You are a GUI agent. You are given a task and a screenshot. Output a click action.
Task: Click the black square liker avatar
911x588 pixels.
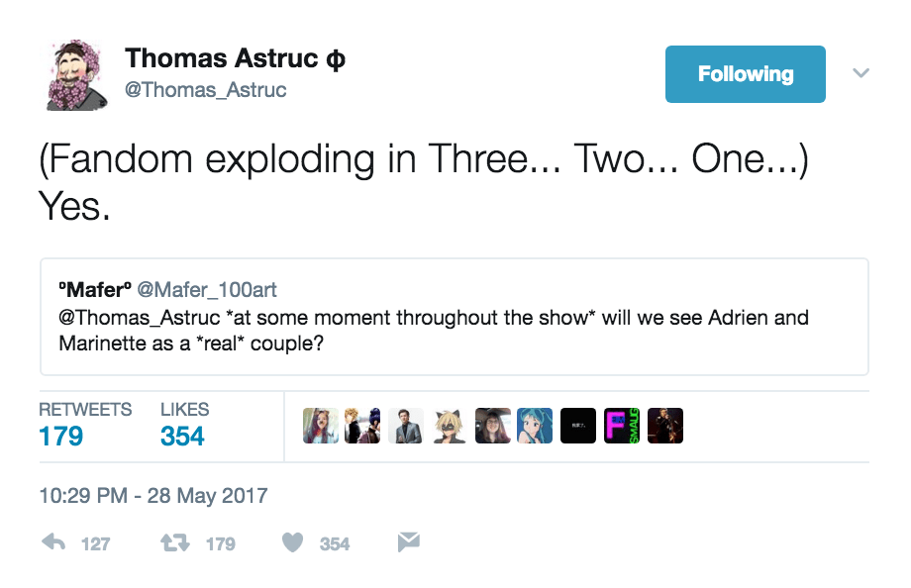(x=578, y=426)
